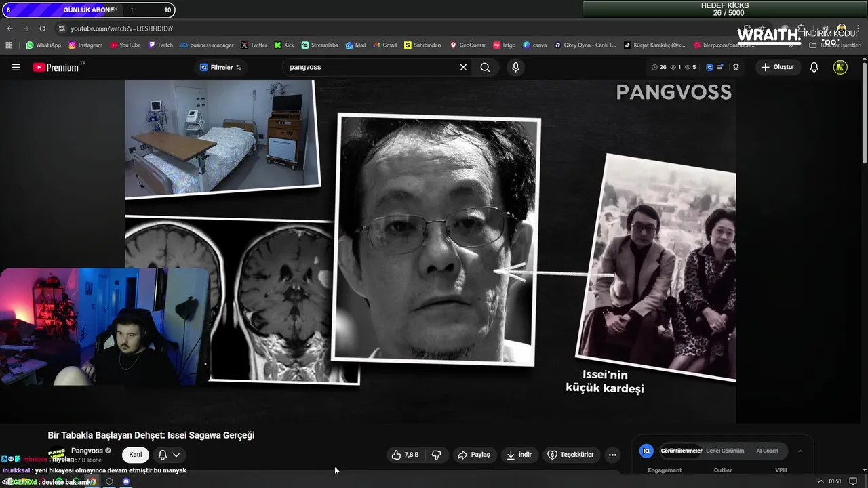Click the video player area
The image size is (868, 488).
pyautogui.click(x=430, y=251)
